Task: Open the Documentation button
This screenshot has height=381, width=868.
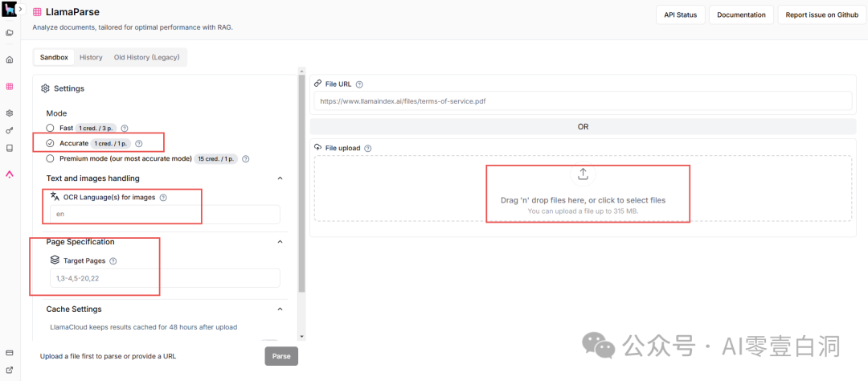Action: [741, 15]
